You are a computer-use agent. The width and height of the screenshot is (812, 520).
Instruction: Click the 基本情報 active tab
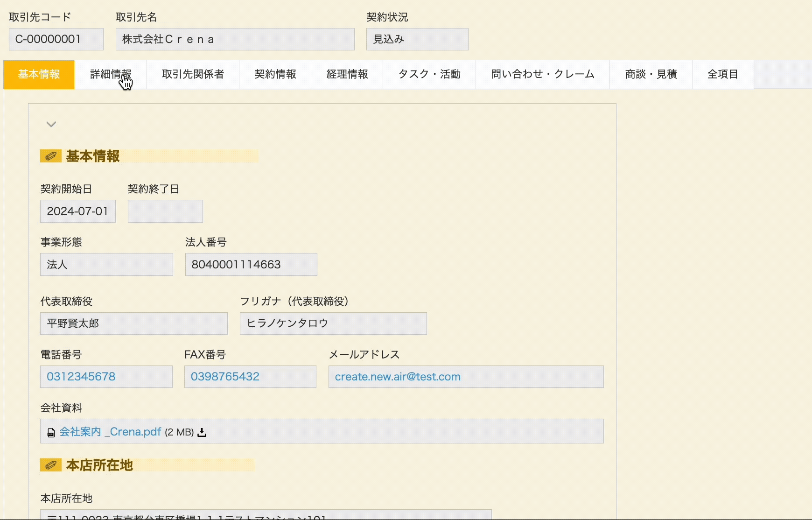[x=39, y=74]
